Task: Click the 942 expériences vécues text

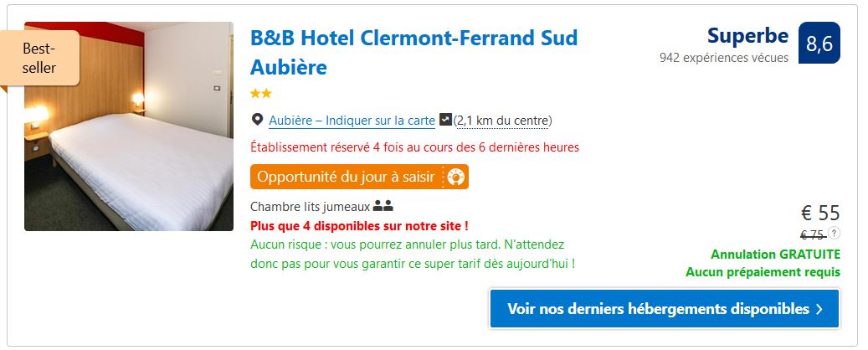Action: 723,58
